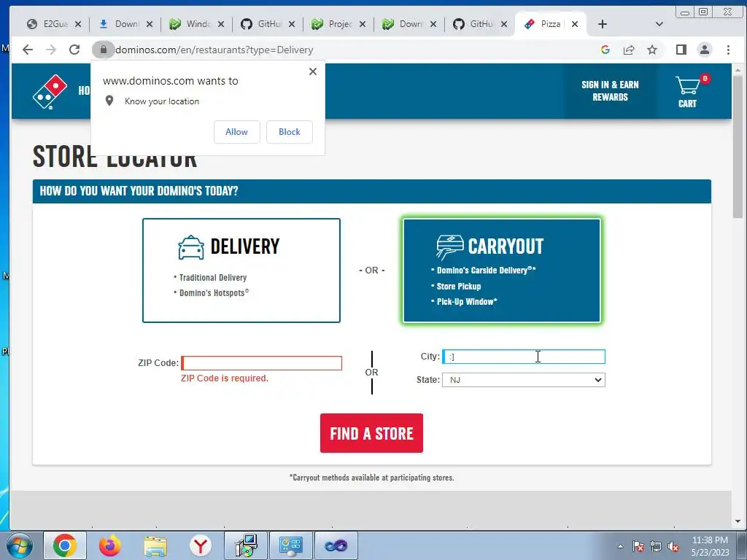Image resolution: width=747 pixels, height=560 pixels.
Task: Click the delivery car icon
Action: 191,247
